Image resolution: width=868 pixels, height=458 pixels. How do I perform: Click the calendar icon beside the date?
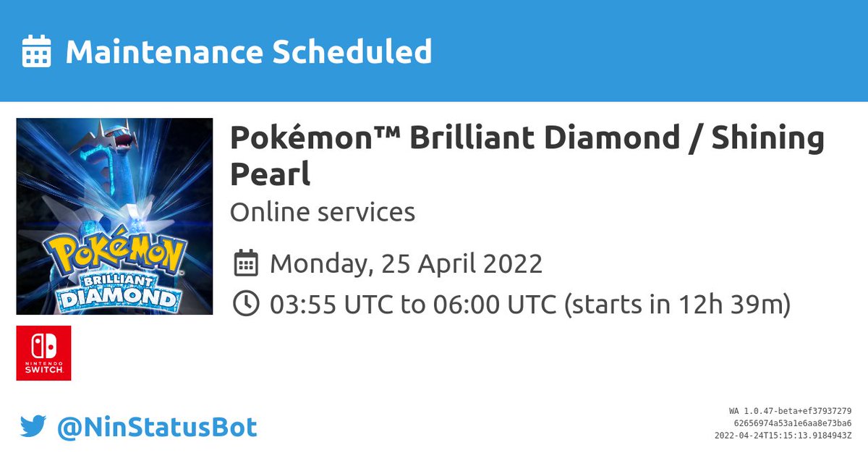247,263
